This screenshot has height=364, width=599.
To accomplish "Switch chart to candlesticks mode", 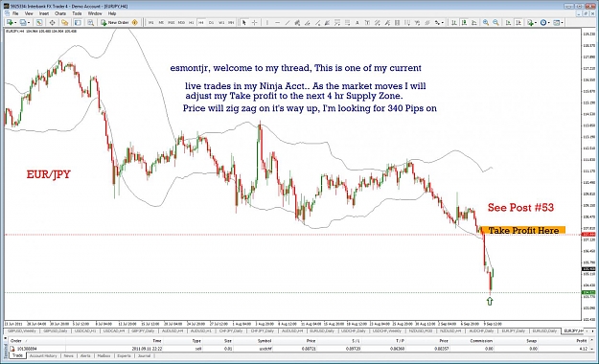I will click(464, 23).
